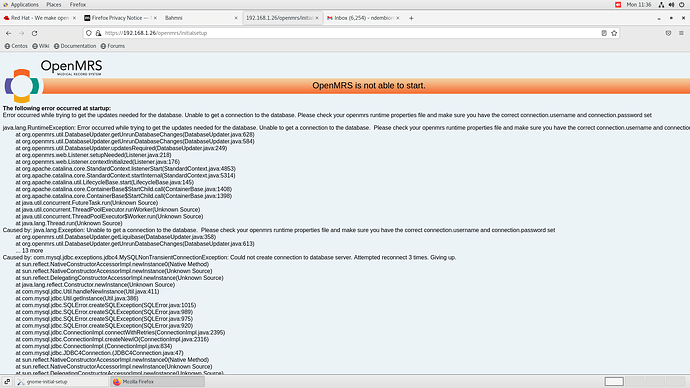
Task: Close the Firefox Privacy Notice tab
Action: click(x=155, y=18)
